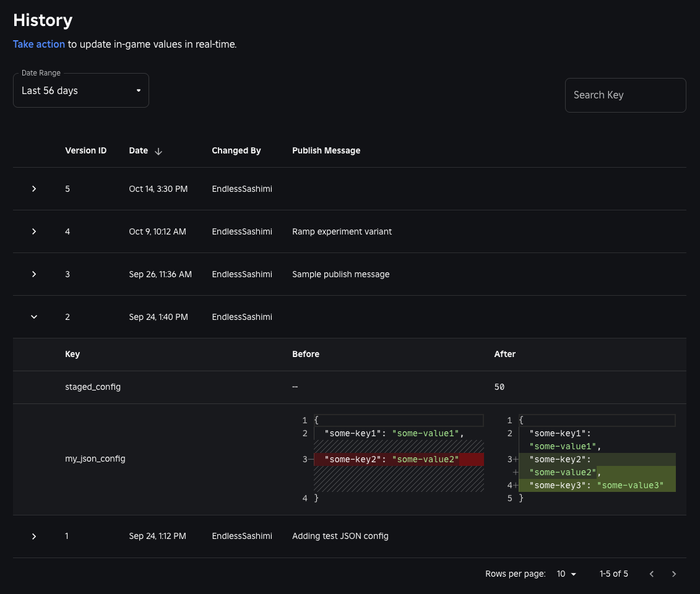Click EndlessSashimi in version 1 row

click(x=242, y=536)
